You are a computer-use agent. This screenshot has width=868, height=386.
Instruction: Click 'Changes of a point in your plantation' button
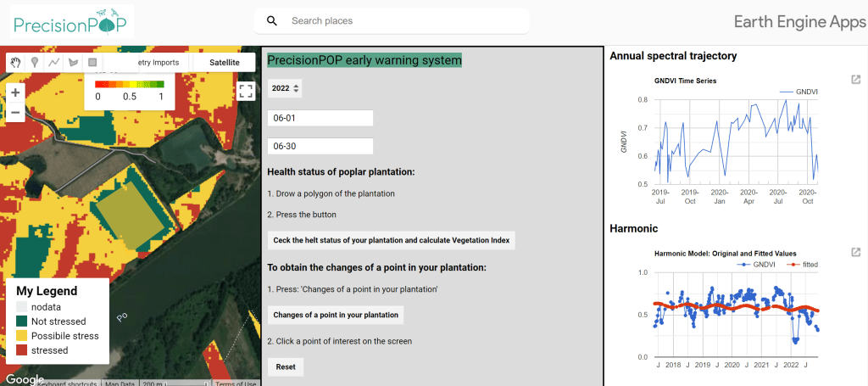pos(335,315)
